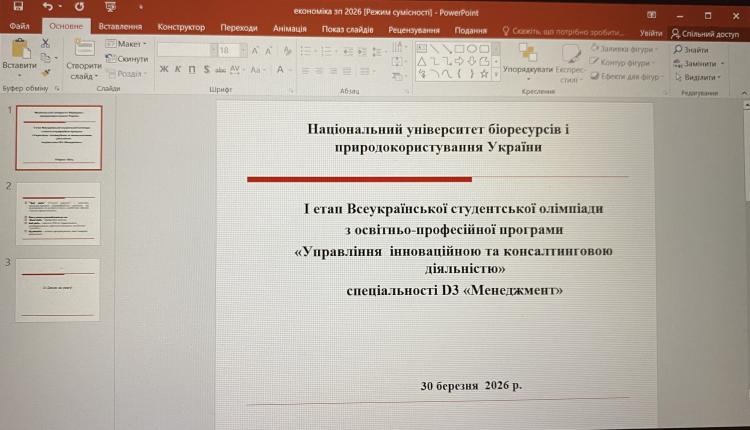Open the Макет layout dropdown

[x=126, y=44]
